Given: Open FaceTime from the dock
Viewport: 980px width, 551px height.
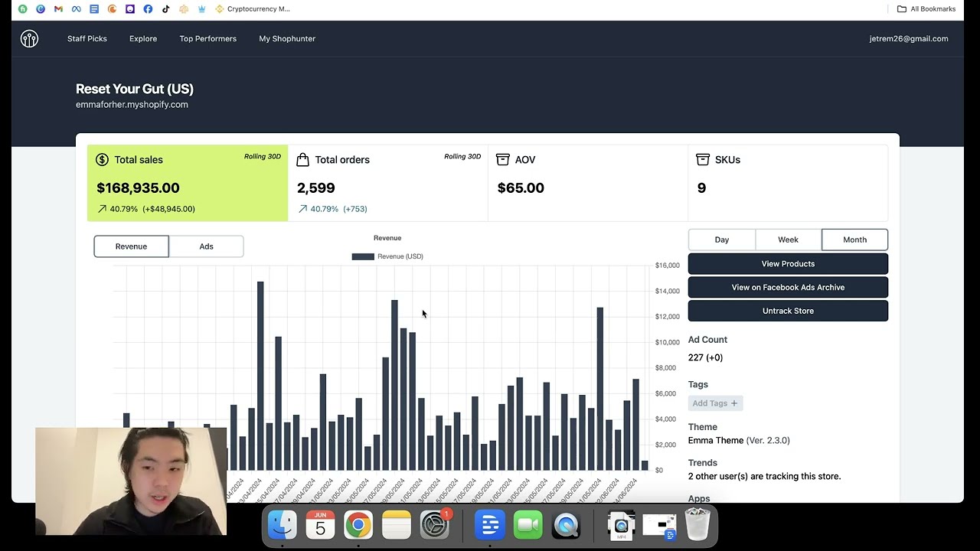Looking at the screenshot, I should pos(528,525).
